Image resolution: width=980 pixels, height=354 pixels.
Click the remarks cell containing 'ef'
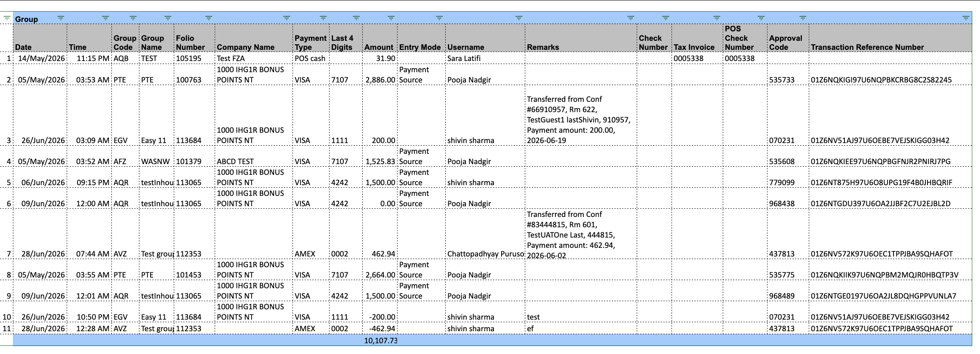(581, 328)
